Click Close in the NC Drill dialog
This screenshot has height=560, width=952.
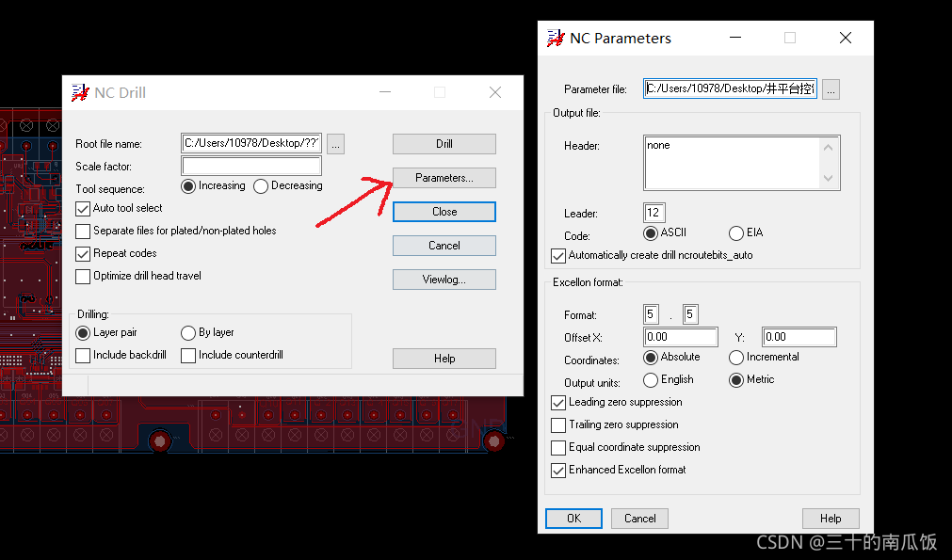point(444,212)
